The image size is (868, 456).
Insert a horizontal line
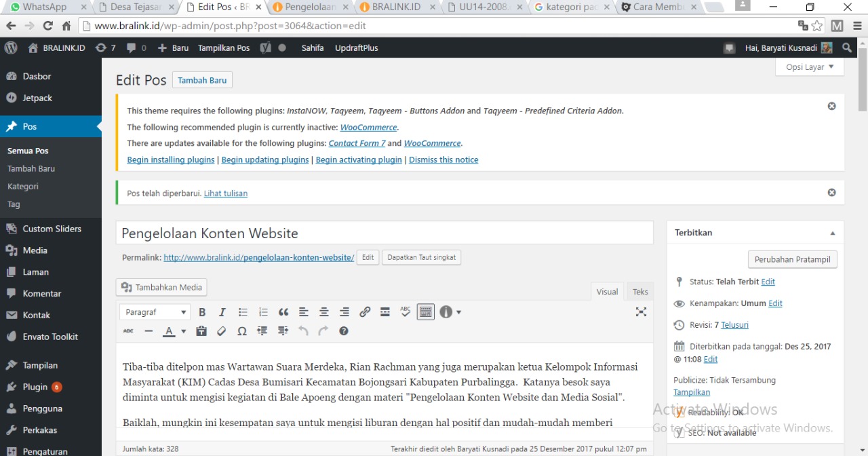coord(149,331)
